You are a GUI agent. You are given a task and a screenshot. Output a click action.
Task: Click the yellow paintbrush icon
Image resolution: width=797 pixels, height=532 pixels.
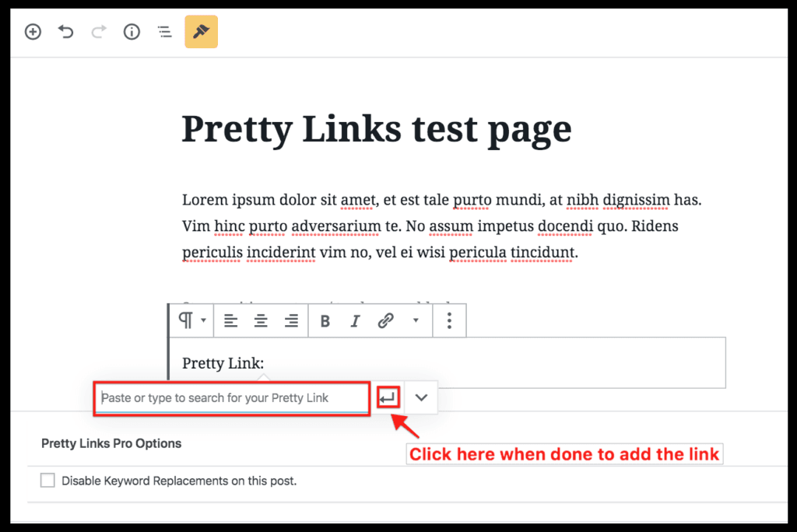(x=201, y=32)
